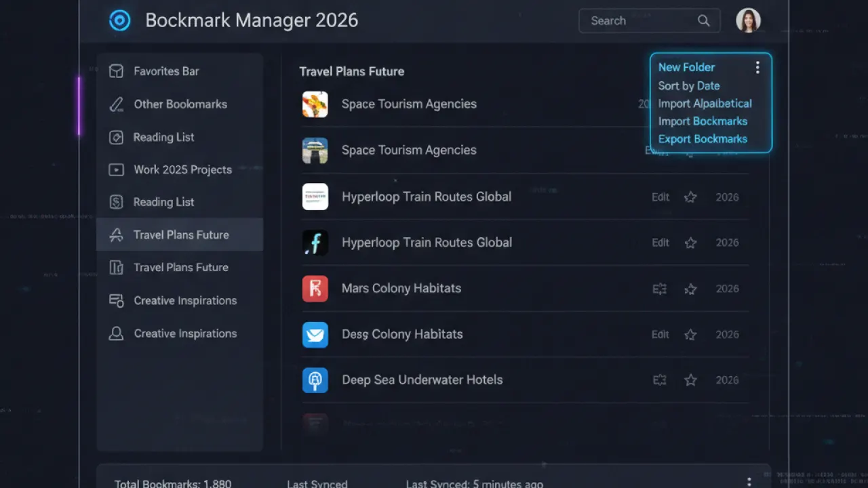The width and height of the screenshot is (868, 488).
Task: Click the red Mars Colony Habitats favicon
Action: tap(315, 289)
